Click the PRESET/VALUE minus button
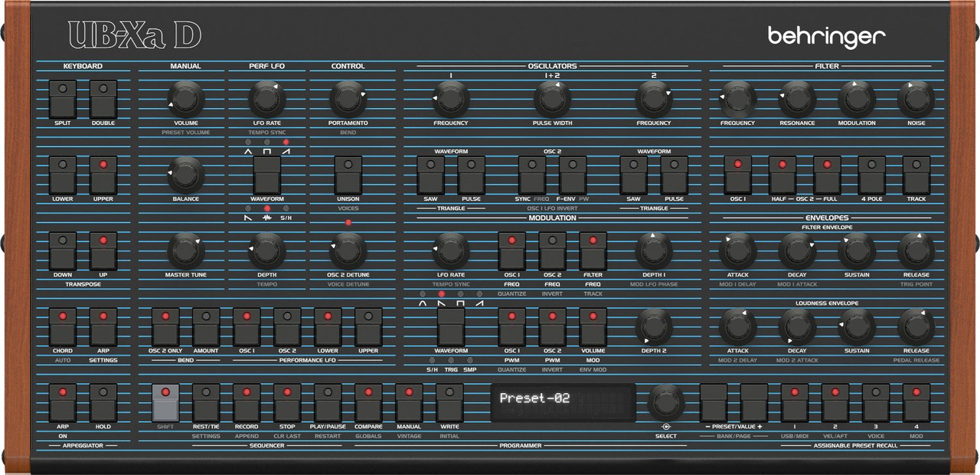The height and width of the screenshot is (475, 980). tap(714, 402)
